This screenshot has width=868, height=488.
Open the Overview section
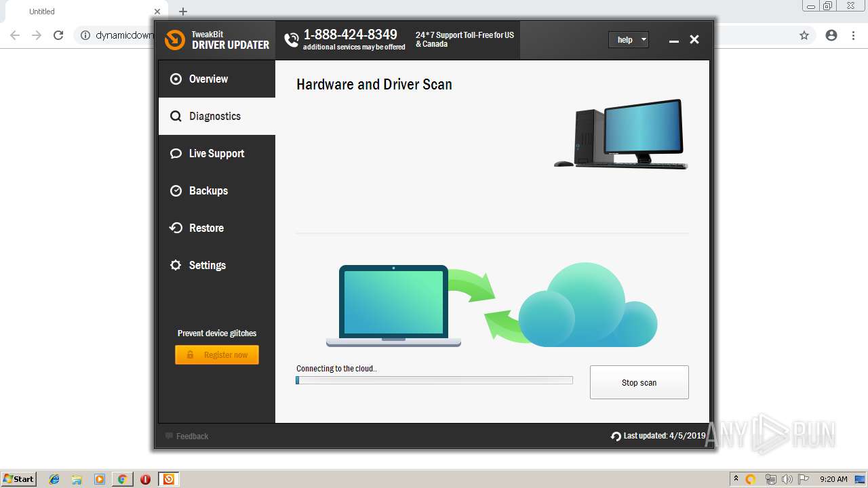pos(217,79)
